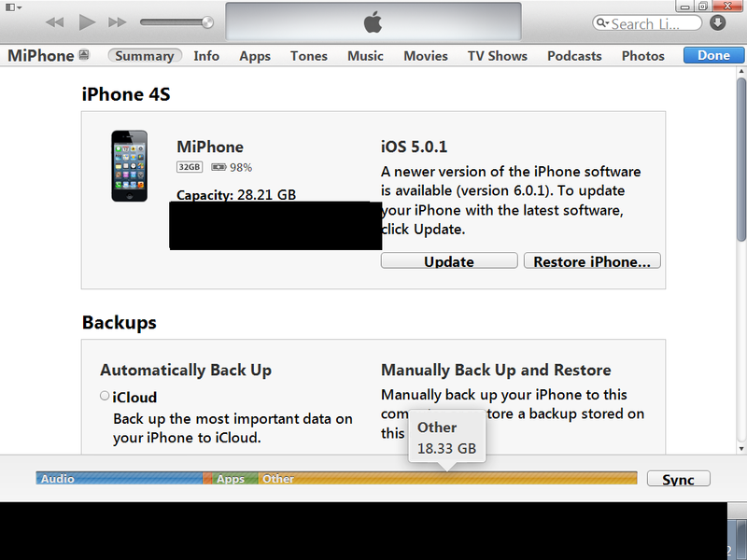Click the Audio segment of the storage bar
Image resolution: width=747 pixels, height=560 pixels.
point(120,478)
